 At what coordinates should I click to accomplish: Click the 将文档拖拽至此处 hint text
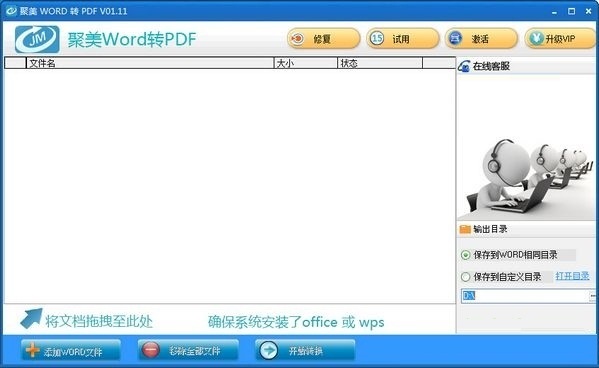99,321
